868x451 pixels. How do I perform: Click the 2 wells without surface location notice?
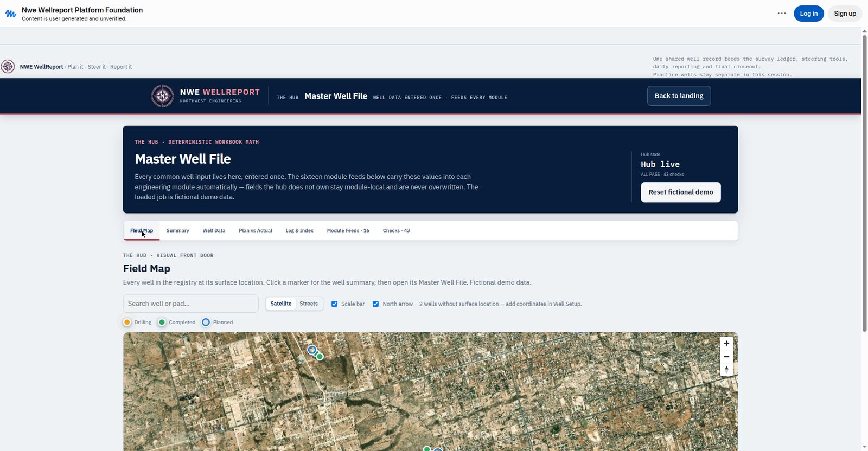tap(500, 304)
